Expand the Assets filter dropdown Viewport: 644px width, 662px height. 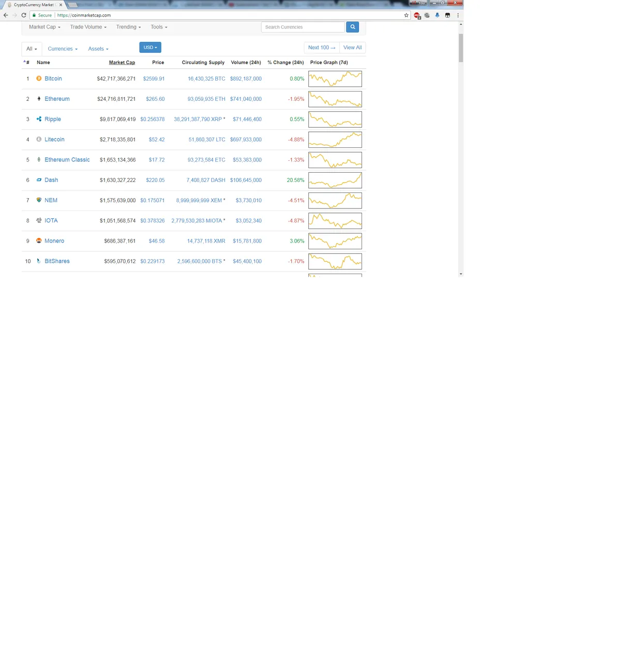(x=98, y=49)
